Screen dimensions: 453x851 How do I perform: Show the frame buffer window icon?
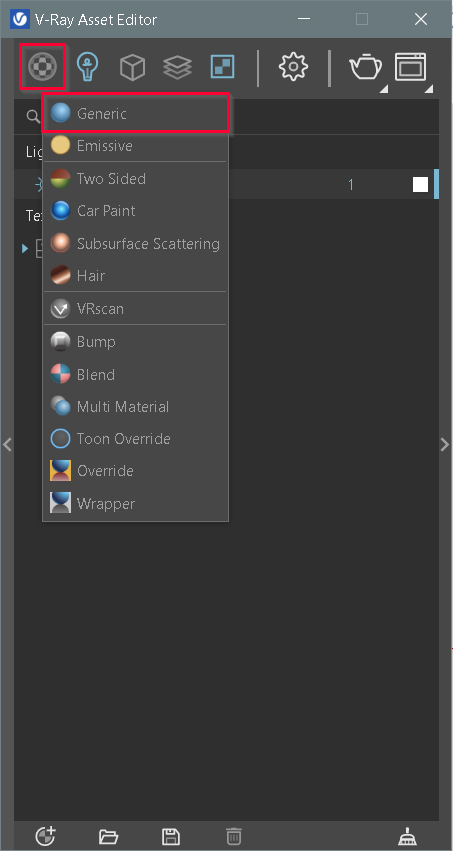[411, 67]
